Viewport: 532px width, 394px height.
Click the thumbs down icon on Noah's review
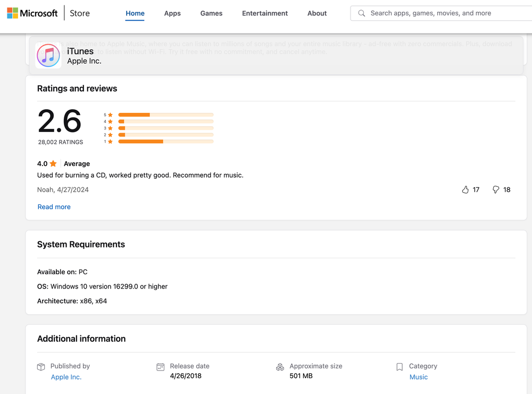(x=496, y=190)
